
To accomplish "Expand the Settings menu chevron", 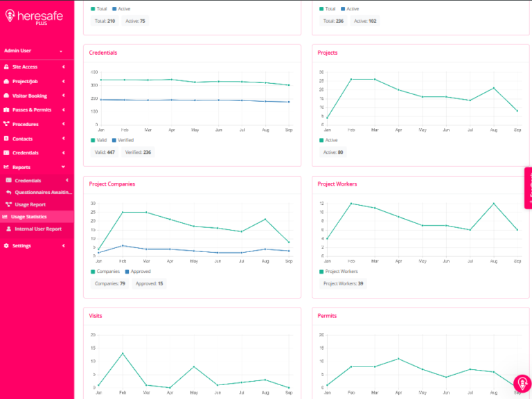I will click(64, 246).
